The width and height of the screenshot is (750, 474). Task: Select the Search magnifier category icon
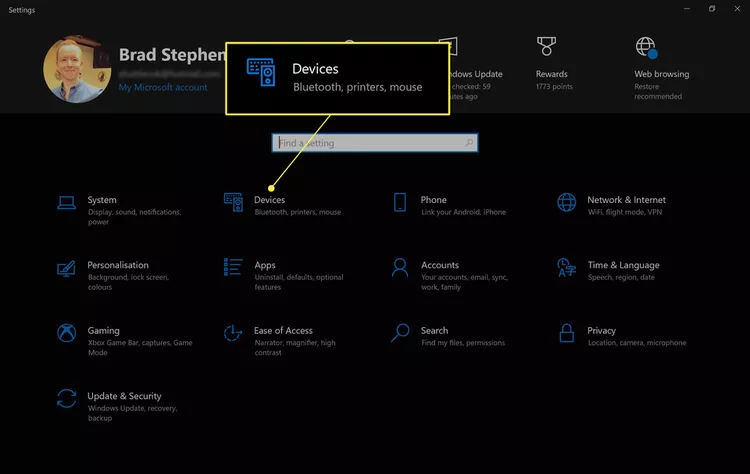[400, 333]
